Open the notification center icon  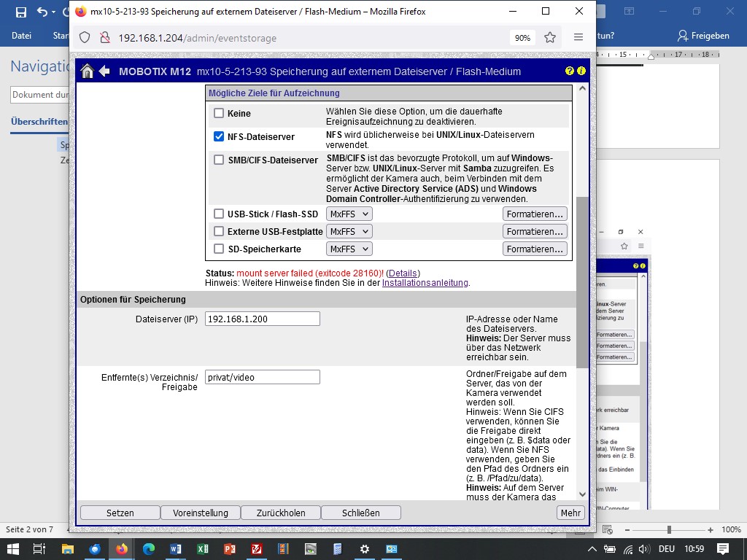[x=723, y=549]
